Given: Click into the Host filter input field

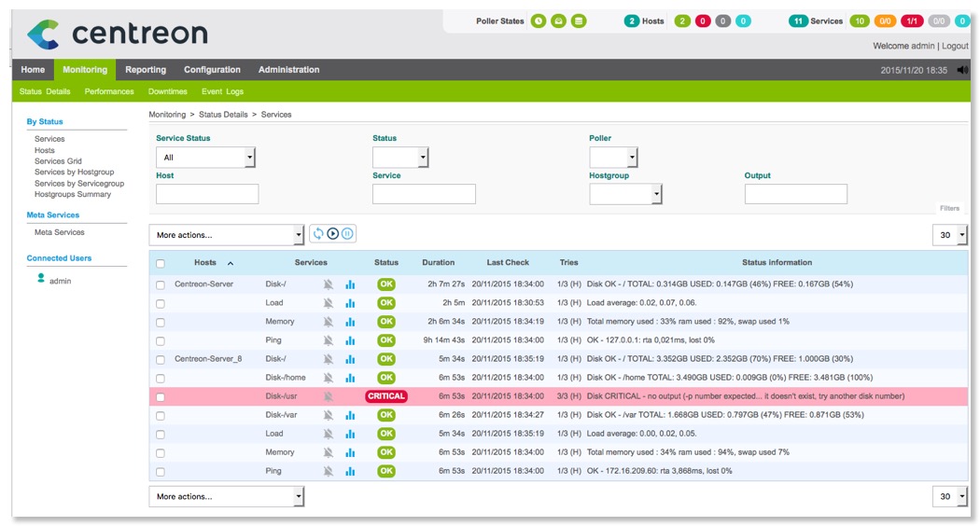Looking at the screenshot, I should point(207,194).
